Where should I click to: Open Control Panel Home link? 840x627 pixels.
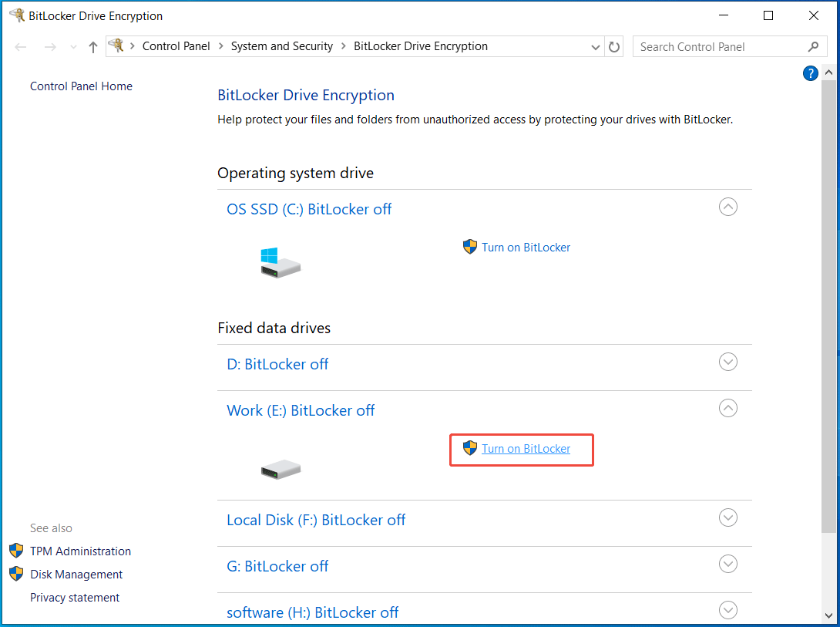81,86
